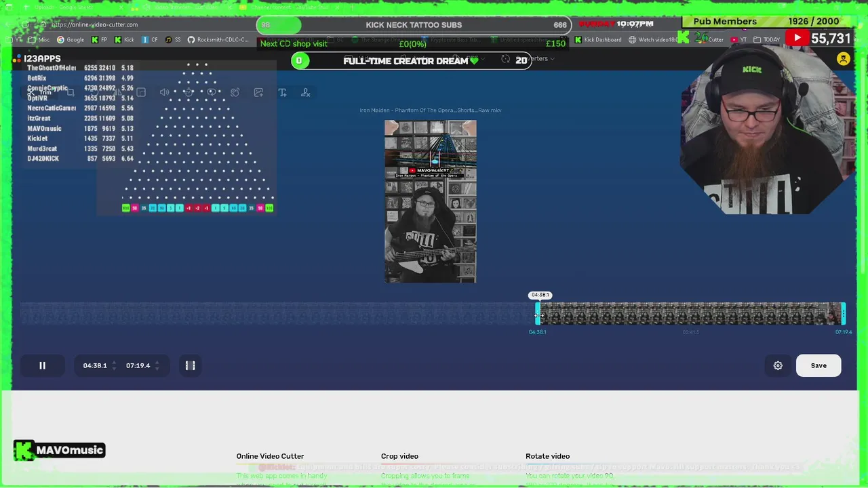Save the trimmed video

pos(818,365)
